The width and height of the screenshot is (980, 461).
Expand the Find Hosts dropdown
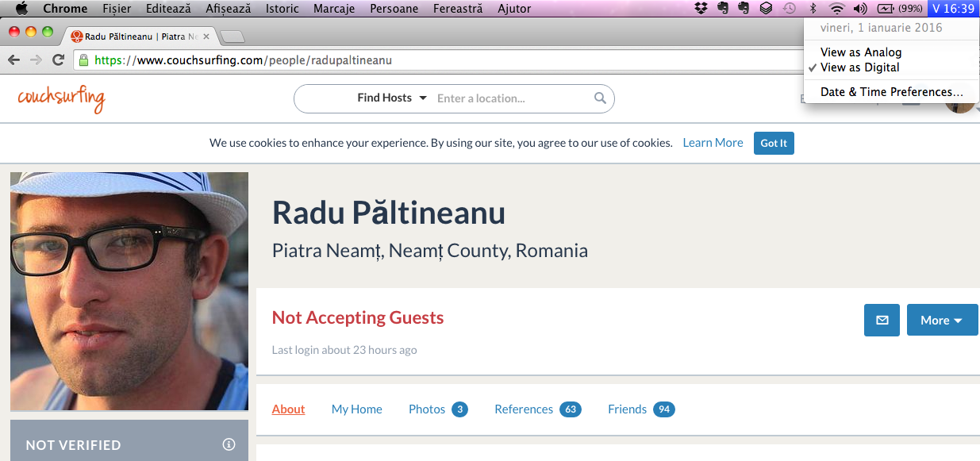point(392,98)
